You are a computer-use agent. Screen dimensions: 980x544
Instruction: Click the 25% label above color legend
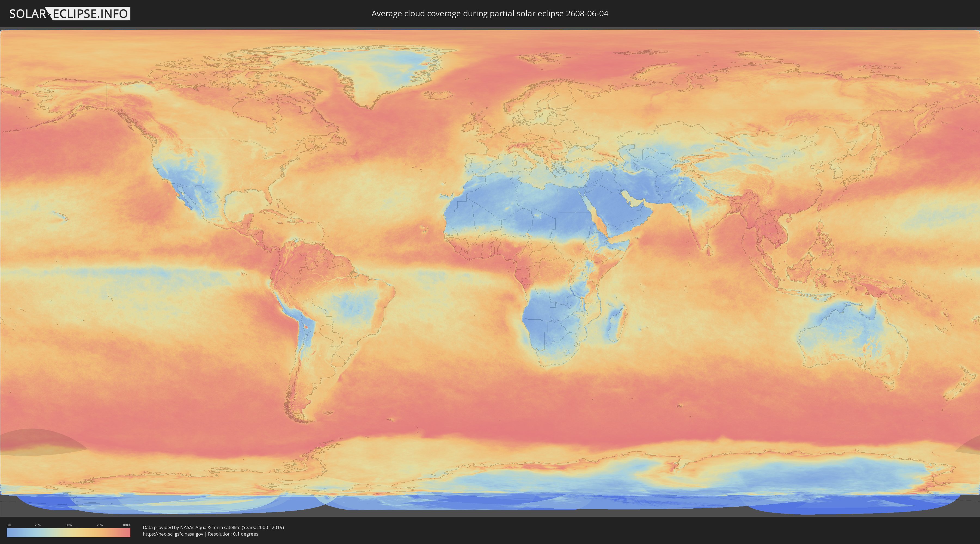click(38, 525)
